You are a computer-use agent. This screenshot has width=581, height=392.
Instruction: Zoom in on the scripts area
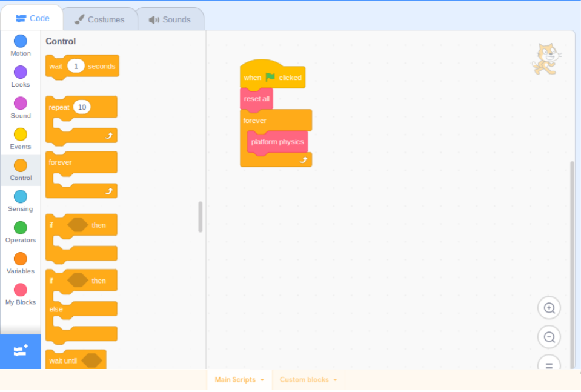point(549,308)
